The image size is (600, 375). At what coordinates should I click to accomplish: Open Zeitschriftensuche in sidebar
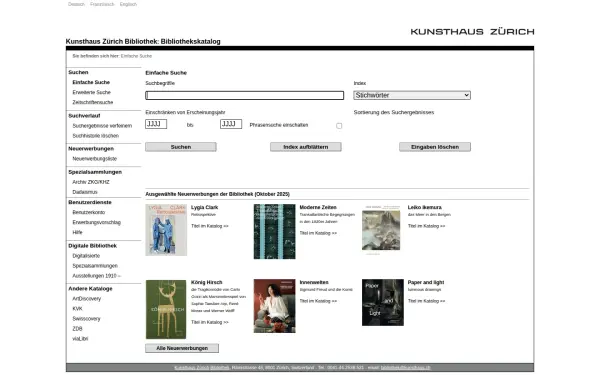pyautogui.click(x=93, y=102)
